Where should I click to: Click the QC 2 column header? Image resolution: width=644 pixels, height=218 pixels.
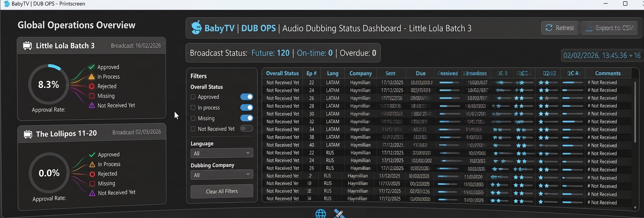click(x=524, y=73)
